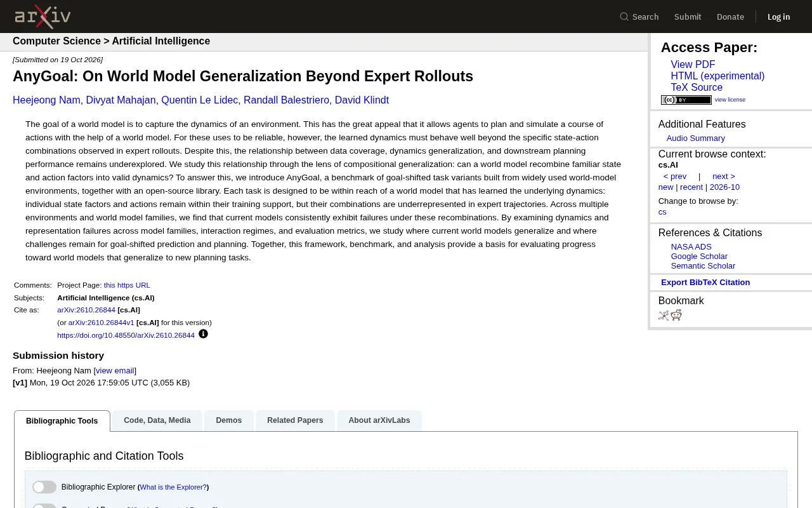Click the arXiv:2610.26844v1 version link
The width and height of the screenshot is (812, 508).
[101, 323]
